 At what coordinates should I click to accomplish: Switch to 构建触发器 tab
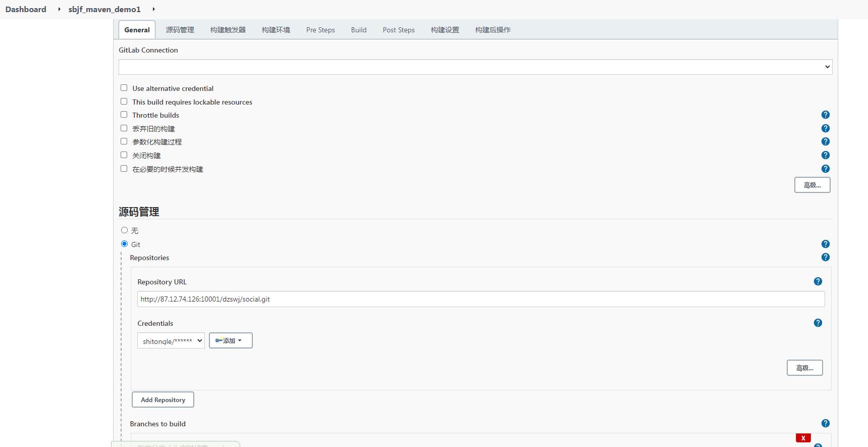click(228, 30)
